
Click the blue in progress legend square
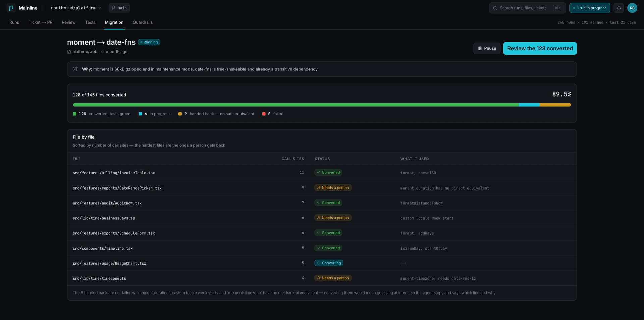(x=140, y=114)
